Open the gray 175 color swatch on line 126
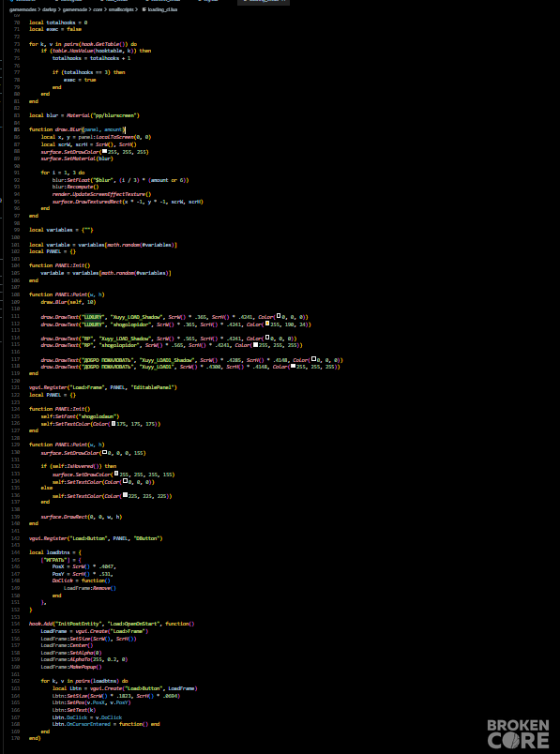 [114, 424]
